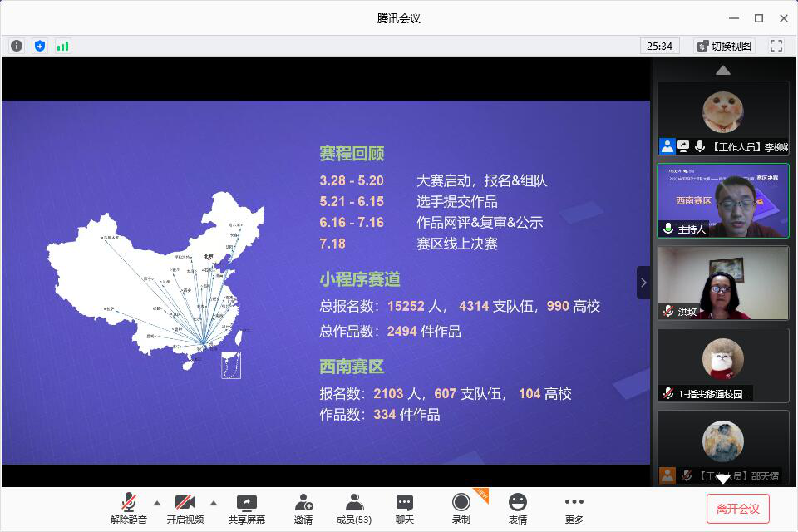Expand audio options arrow beside microphone

point(157,503)
